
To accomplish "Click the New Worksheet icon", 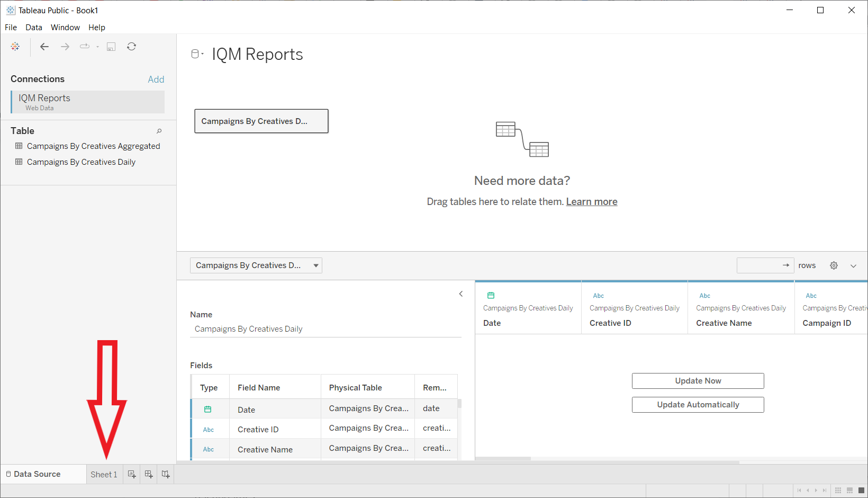I will tap(132, 474).
